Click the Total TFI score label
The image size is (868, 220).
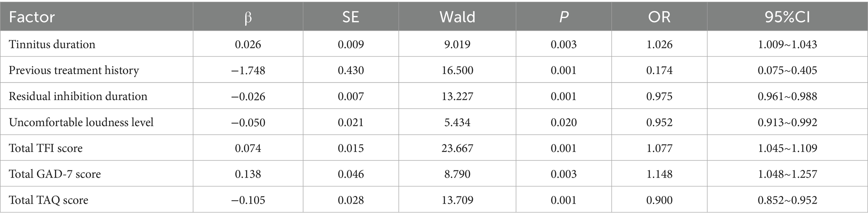46,148
